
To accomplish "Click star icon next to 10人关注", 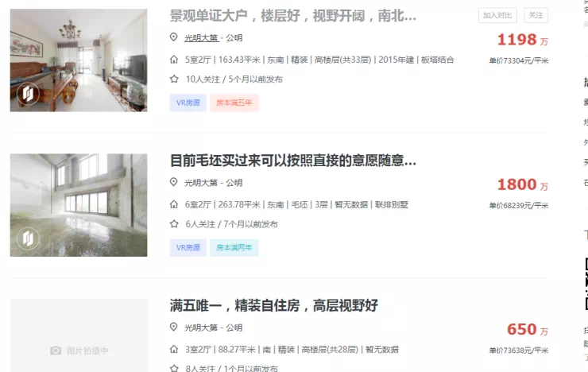I will pyautogui.click(x=174, y=79).
